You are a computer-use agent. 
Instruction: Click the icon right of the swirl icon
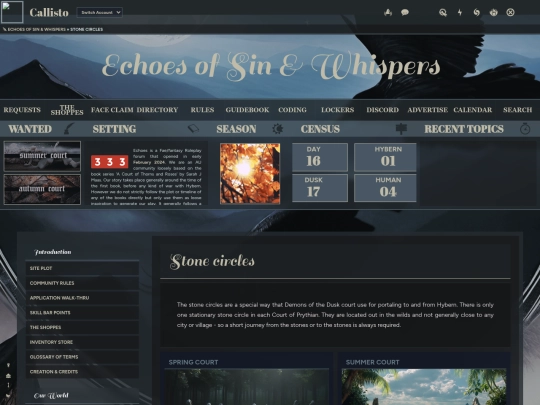tap(494, 12)
